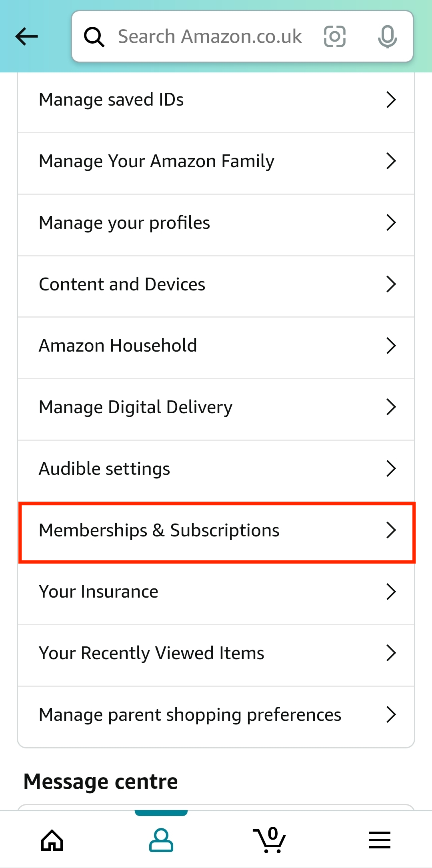
Task: Go to Amazon Household
Action: click(x=118, y=346)
